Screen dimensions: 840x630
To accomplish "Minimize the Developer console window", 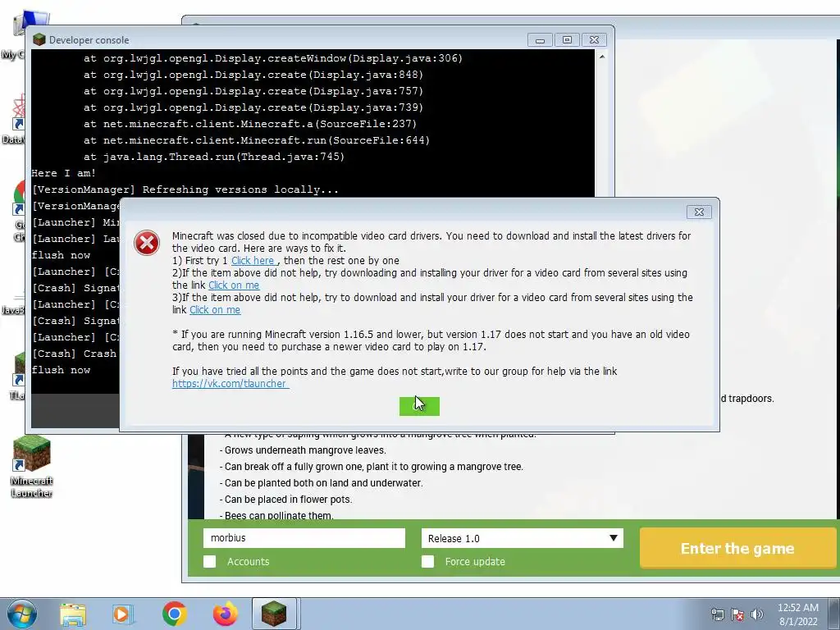I will pos(540,40).
